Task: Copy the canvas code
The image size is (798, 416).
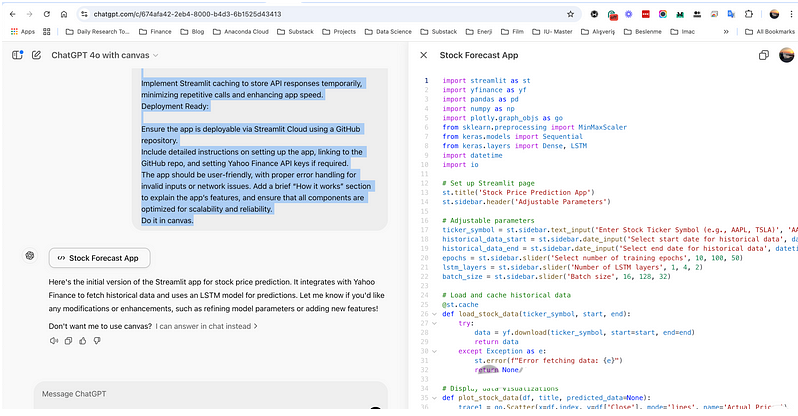Action: click(x=763, y=55)
